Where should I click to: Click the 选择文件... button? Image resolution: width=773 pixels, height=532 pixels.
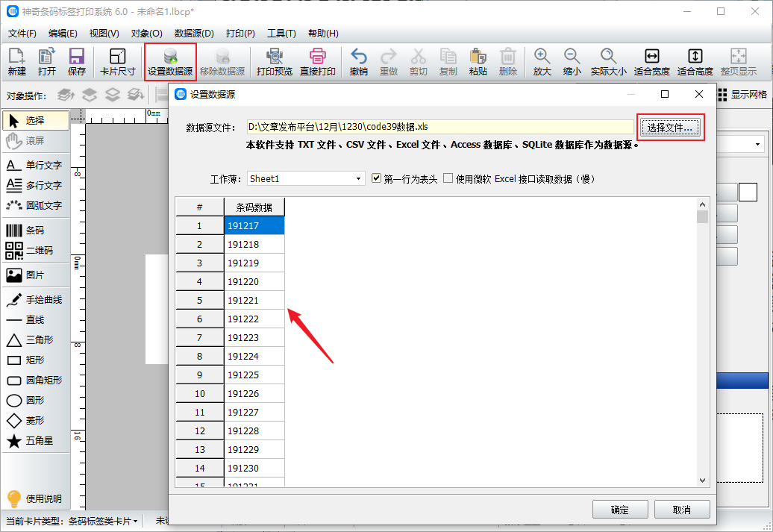[670, 127]
